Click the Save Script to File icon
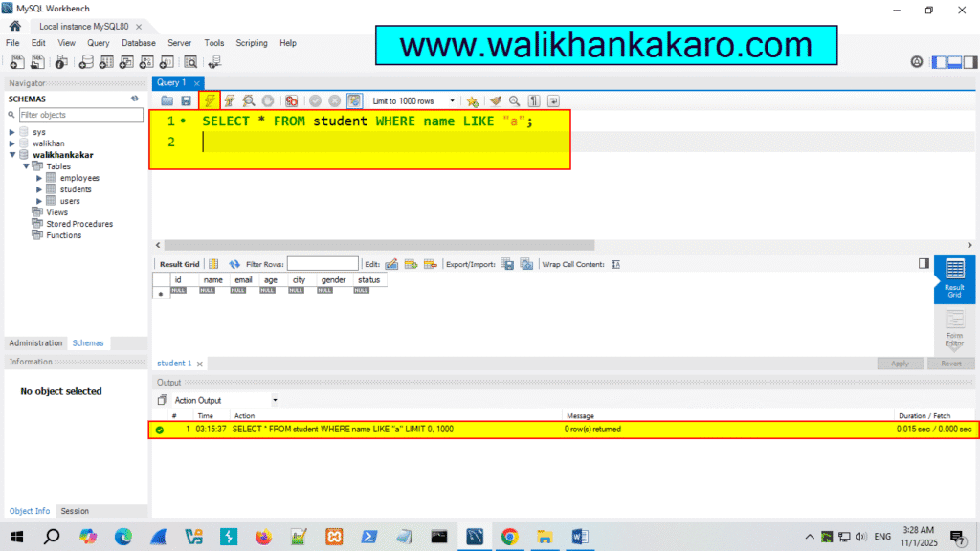Image resolution: width=980 pixels, height=551 pixels. coord(184,100)
